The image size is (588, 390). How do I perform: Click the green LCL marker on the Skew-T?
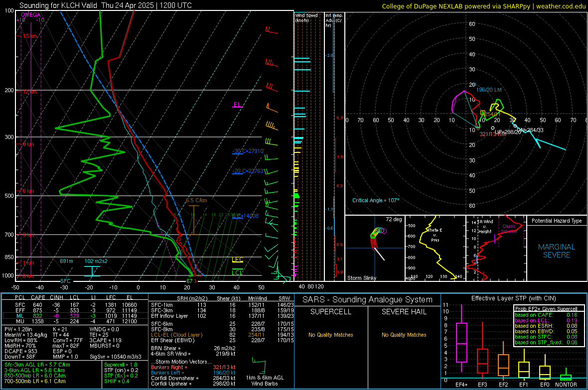(x=237, y=272)
